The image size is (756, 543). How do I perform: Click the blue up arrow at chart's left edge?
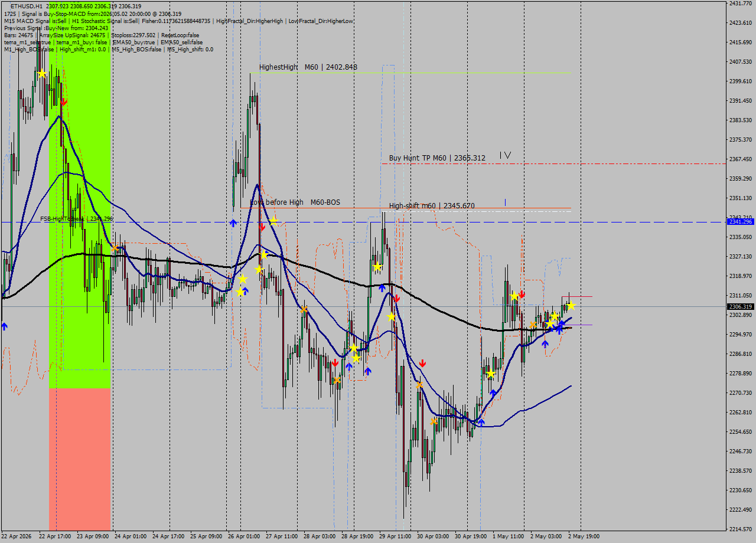pyautogui.click(x=5, y=326)
